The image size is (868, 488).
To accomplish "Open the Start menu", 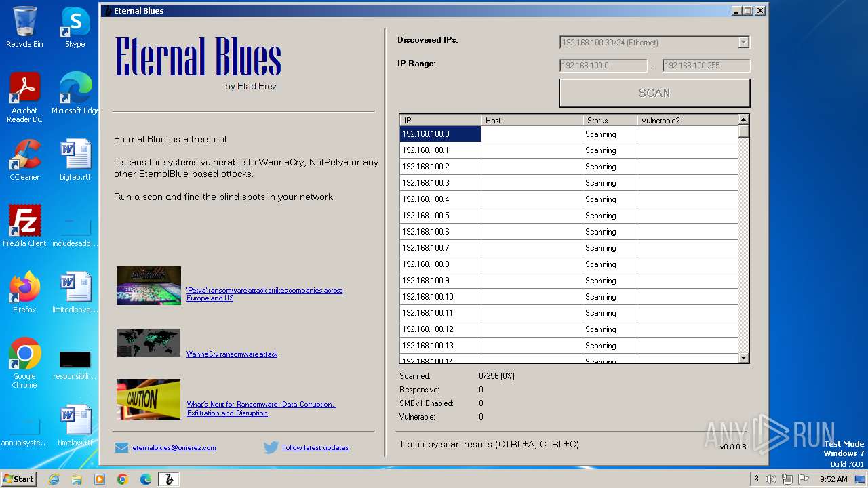I will point(18,479).
